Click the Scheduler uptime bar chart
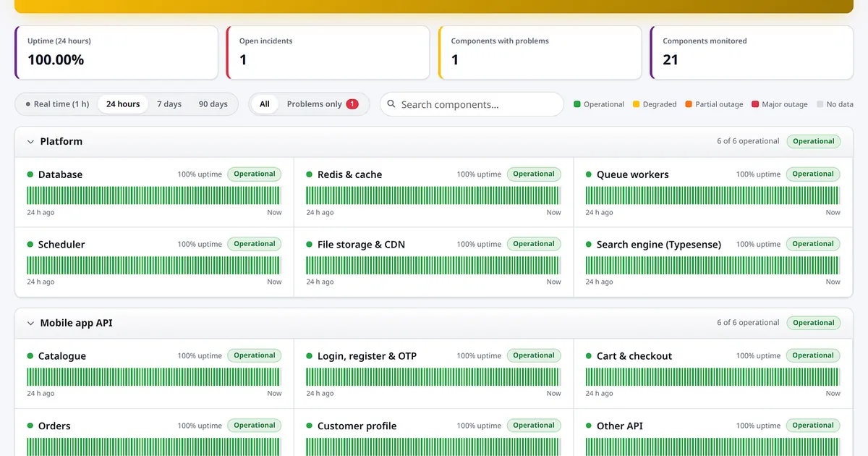 point(154,266)
